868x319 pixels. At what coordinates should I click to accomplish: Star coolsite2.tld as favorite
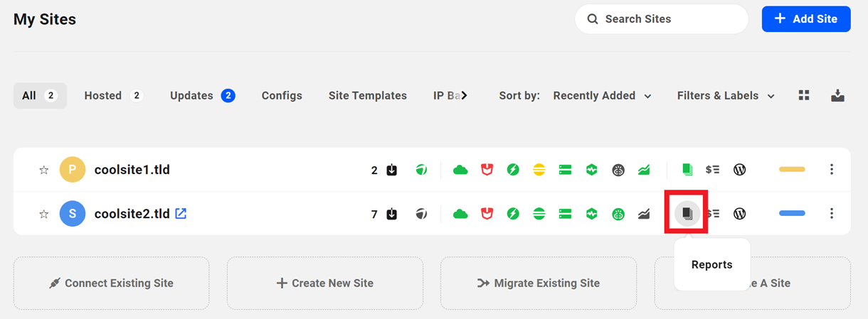click(43, 214)
